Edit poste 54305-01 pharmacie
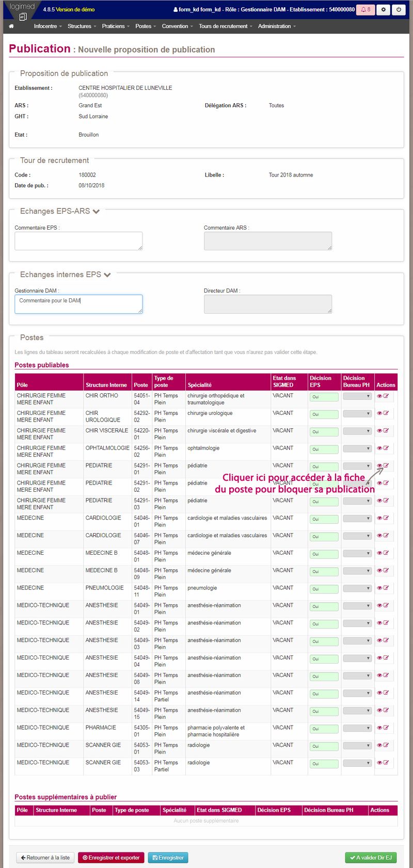 [x=386, y=728]
